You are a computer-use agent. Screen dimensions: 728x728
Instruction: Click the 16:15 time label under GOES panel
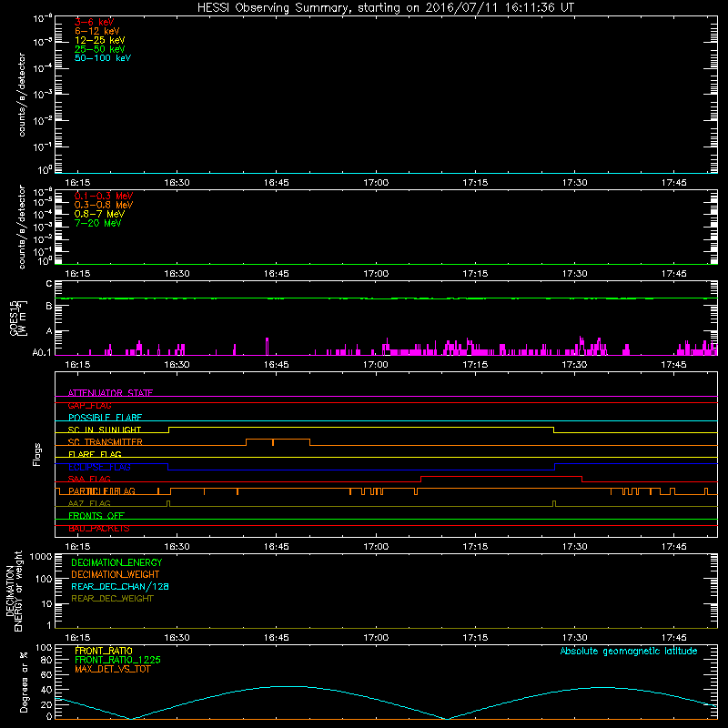click(77, 365)
